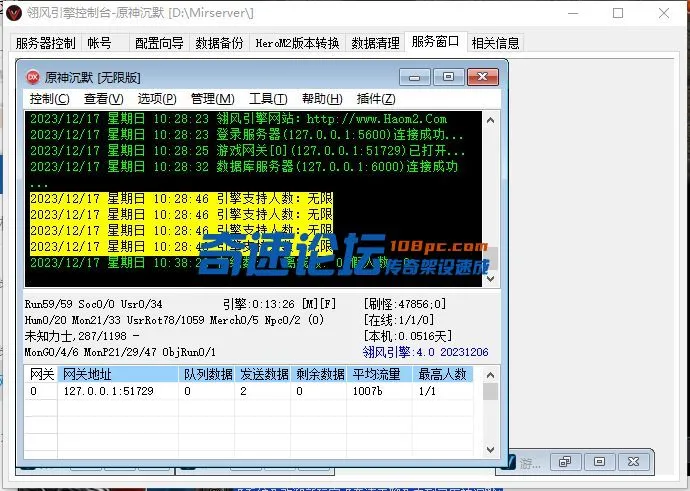The width and height of the screenshot is (690, 491).
Task: Open the 相关信息 tab
Action: coord(495,43)
